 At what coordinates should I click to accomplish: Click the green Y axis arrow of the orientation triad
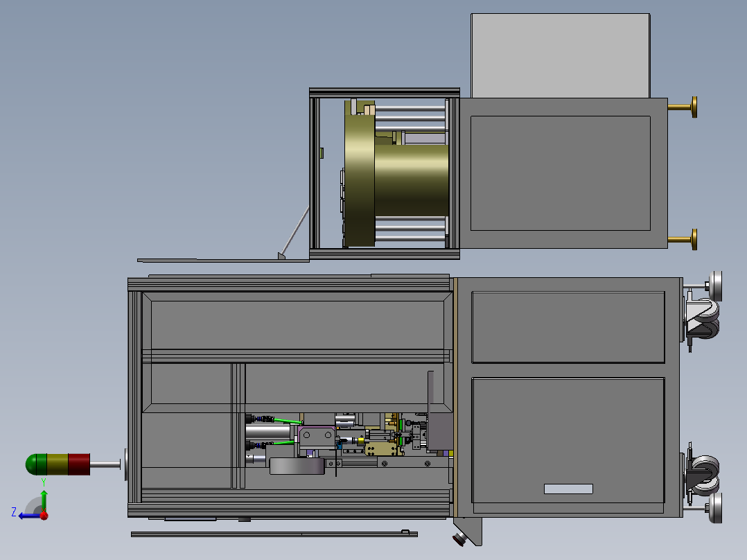click(x=44, y=500)
